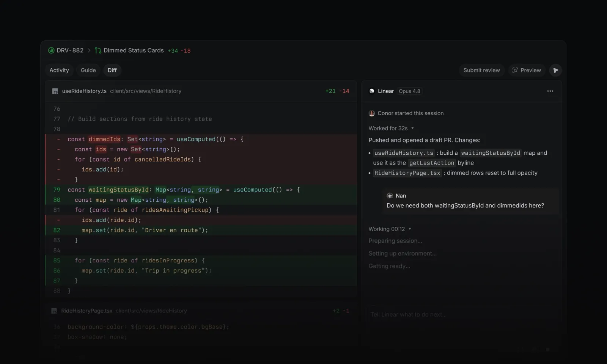Image resolution: width=607 pixels, height=364 pixels.
Task: Open the Dimmed Status Cards breadcrumb
Action: [x=134, y=50]
